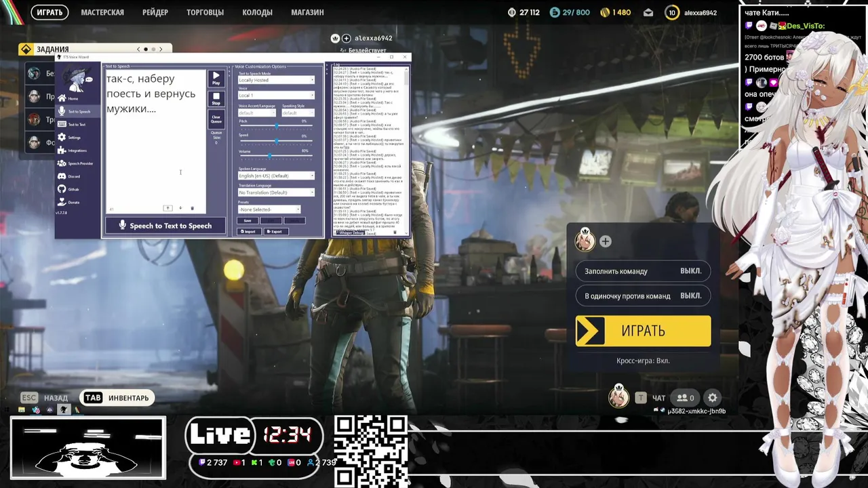Open the МАСТЕРСКАЯ tab
Screen dimensions: 868x488
(102, 12)
